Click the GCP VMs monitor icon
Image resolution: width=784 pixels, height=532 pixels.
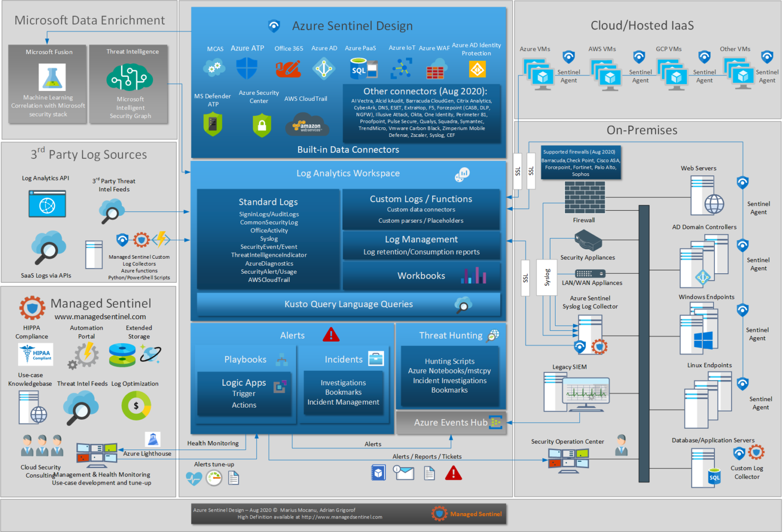672,74
